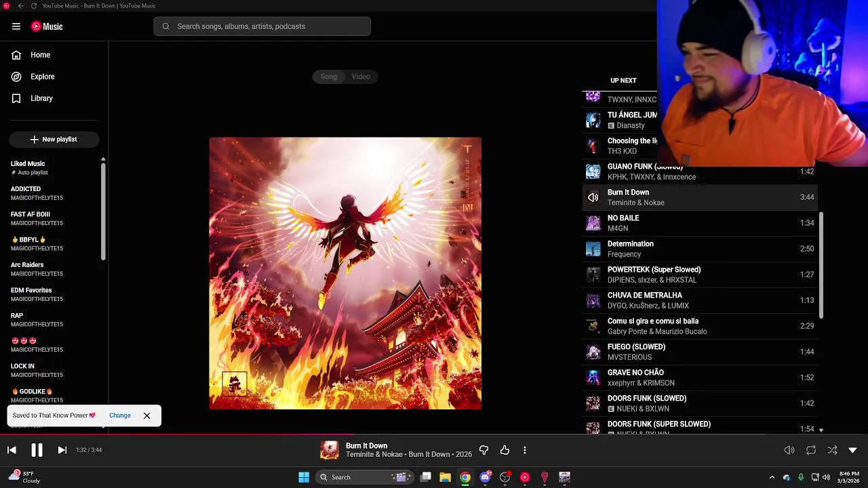Viewport: 868px width, 488px height.
Task: Play FUEGO (SLOWED) from queue
Action: pyautogui.click(x=700, y=352)
